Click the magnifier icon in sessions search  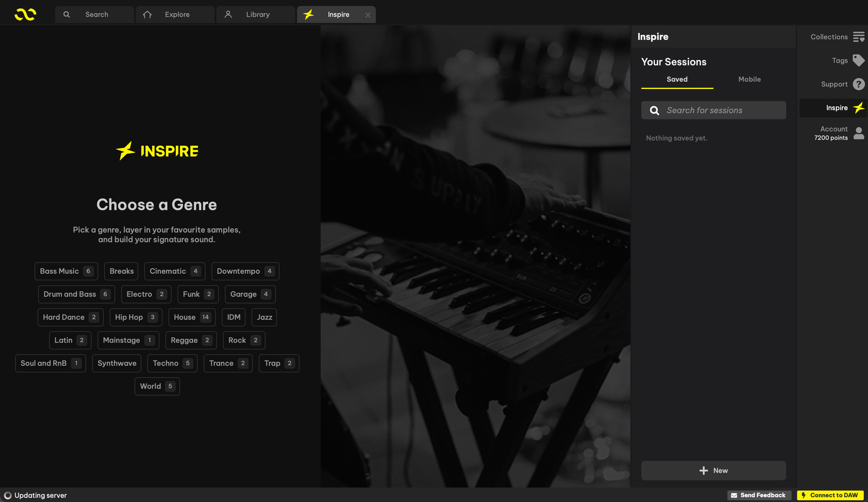(655, 111)
